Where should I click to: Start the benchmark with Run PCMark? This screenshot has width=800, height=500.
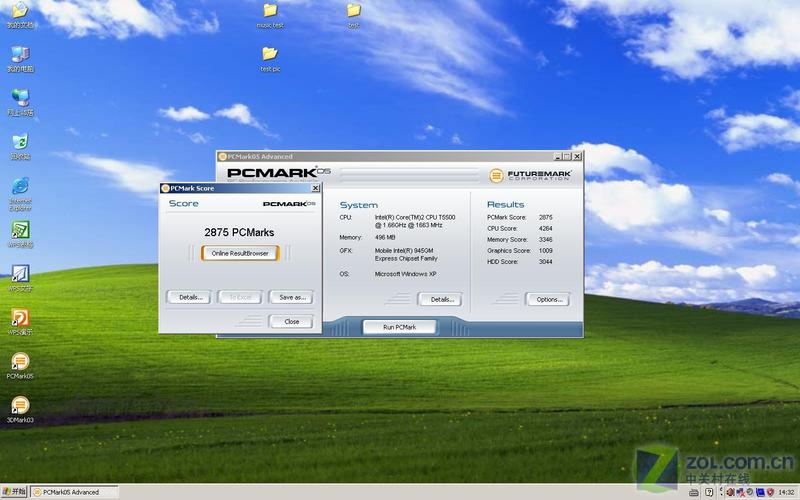399,327
